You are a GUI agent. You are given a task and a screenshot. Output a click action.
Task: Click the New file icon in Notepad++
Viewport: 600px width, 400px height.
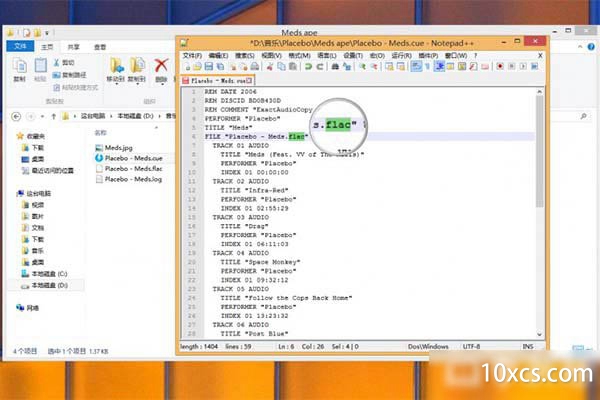pyautogui.click(x=186, y=66)
